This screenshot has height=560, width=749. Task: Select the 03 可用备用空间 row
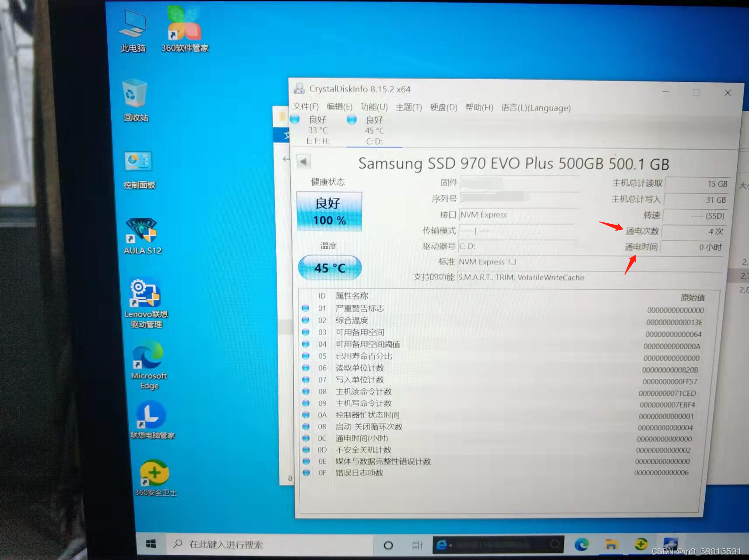[x=502, y=332]
